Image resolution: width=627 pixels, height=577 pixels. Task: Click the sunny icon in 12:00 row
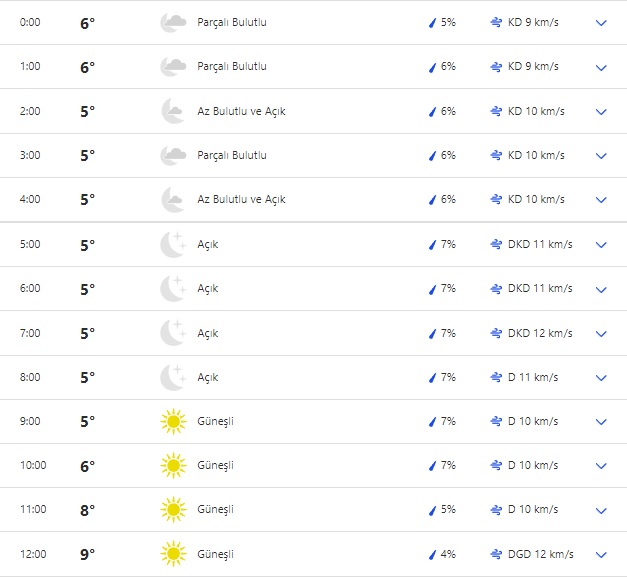(x=173, y=554)
